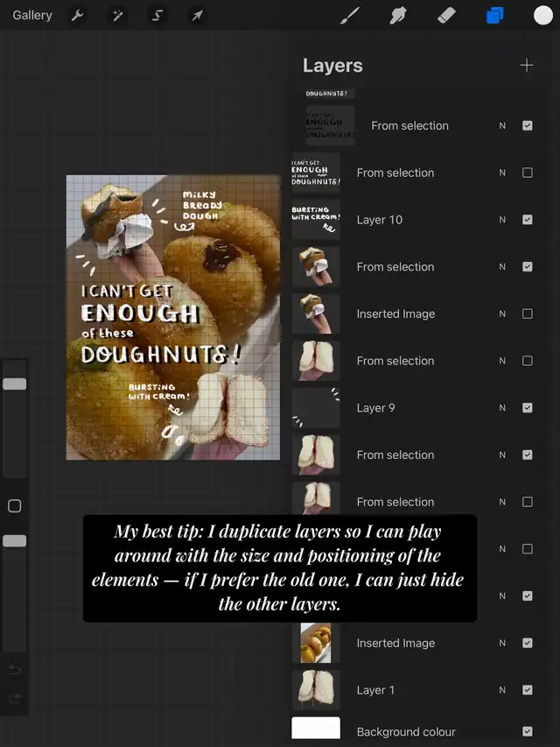Open blend mode N for Layer 9
The image size is (560, 747).
click(x=502, y=408)
